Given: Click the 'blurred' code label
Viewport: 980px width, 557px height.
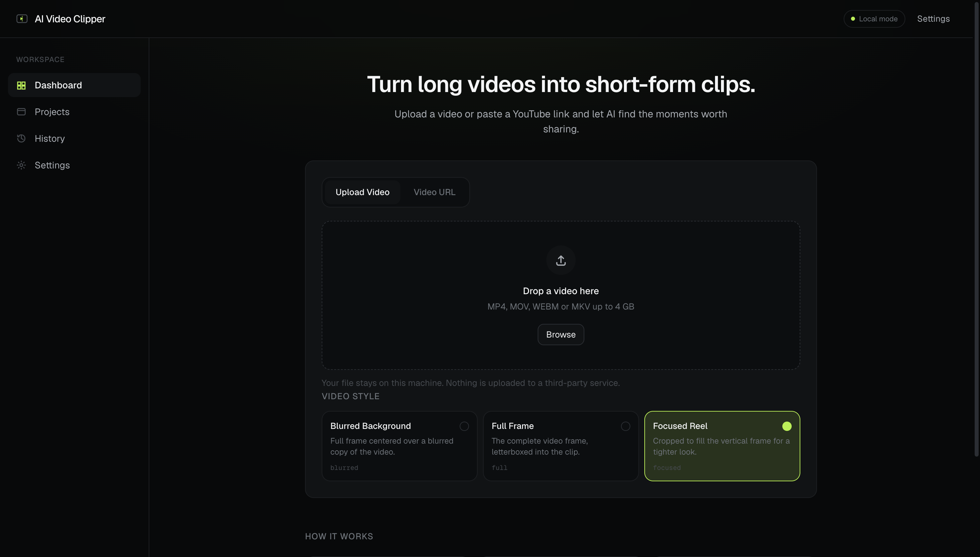Looking at the screenshot, I should click(x=344, y=468).
